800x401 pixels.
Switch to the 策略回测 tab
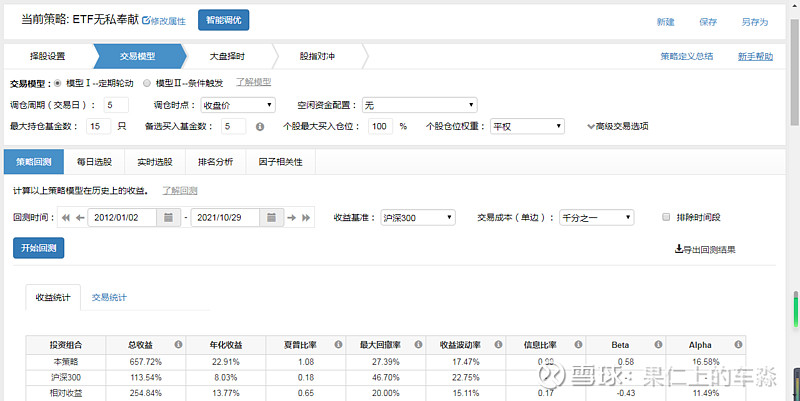tap(34, 162)
